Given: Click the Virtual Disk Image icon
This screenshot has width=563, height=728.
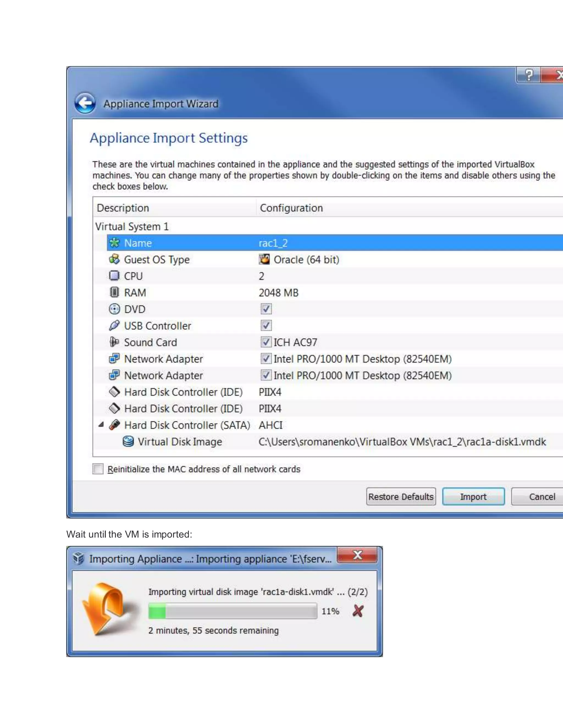Looking at the screenshot, I should coord(128,441).
